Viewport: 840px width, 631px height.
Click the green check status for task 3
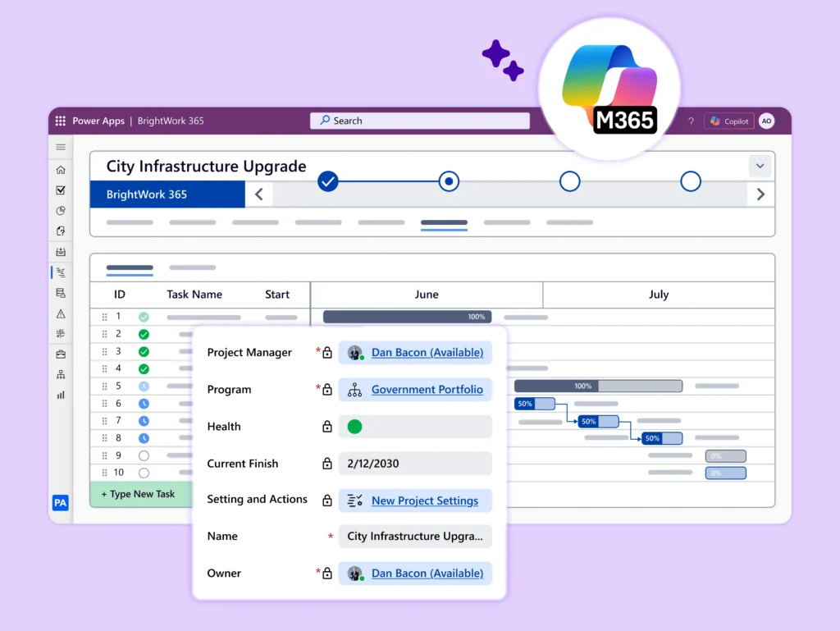click(x=144, y=352)
